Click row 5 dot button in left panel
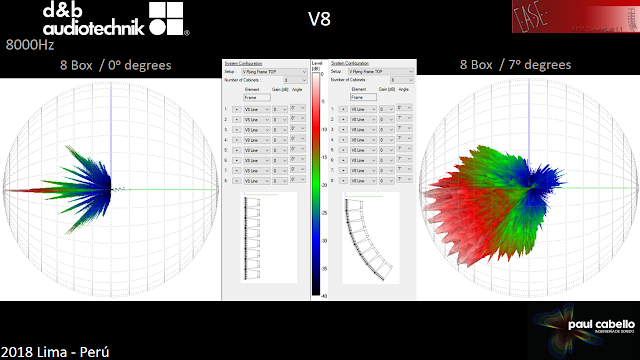Image resolution: width=640 pixels, height=360 pixels. 236,150
